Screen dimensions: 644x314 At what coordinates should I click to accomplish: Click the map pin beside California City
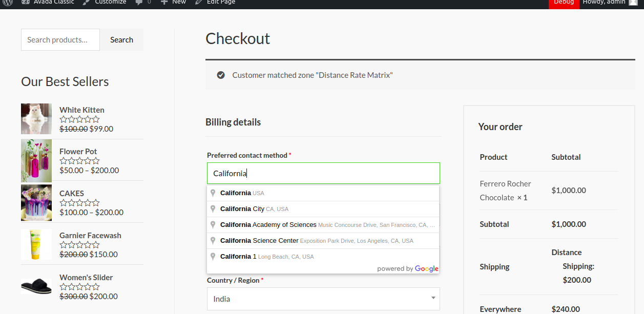tap(213, 209)
